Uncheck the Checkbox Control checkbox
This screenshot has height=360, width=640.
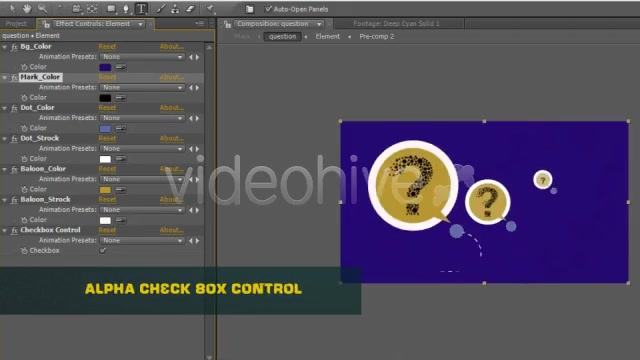[102, 251]
